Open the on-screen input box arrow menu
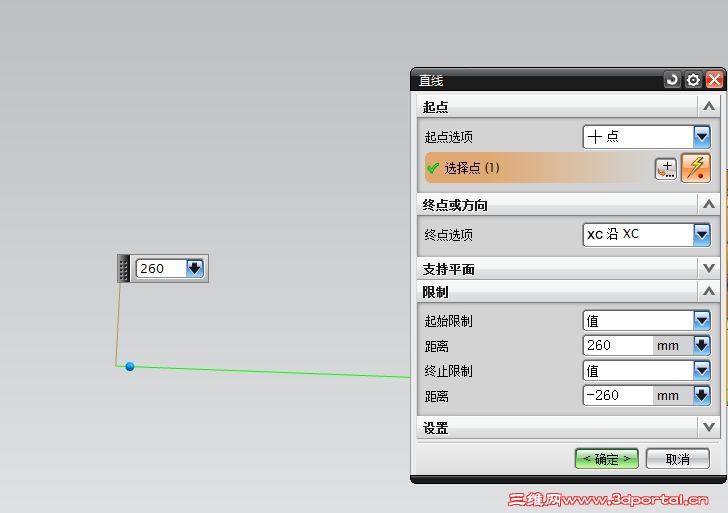 195,268
